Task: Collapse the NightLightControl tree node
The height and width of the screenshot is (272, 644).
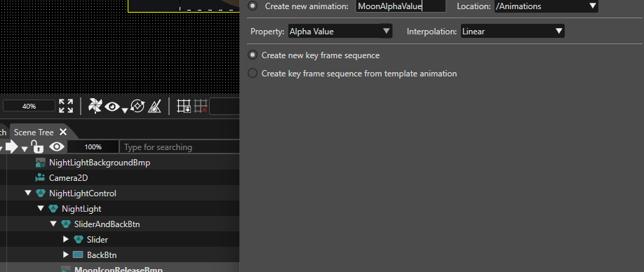Action: (x=28, y=193)
